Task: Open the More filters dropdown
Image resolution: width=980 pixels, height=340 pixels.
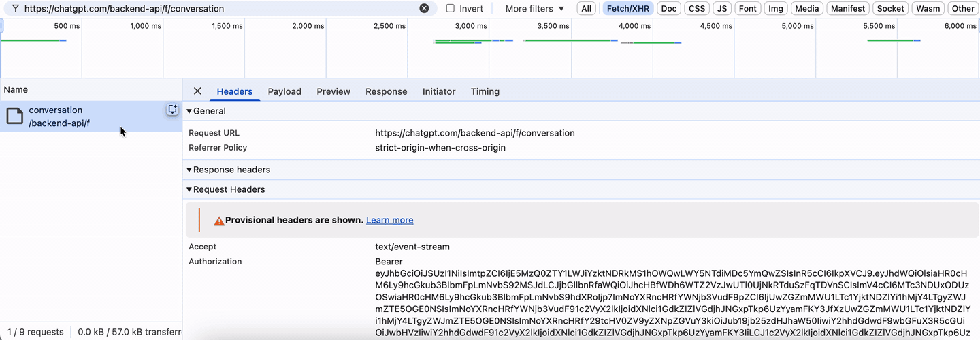Action: pos(535,8)
